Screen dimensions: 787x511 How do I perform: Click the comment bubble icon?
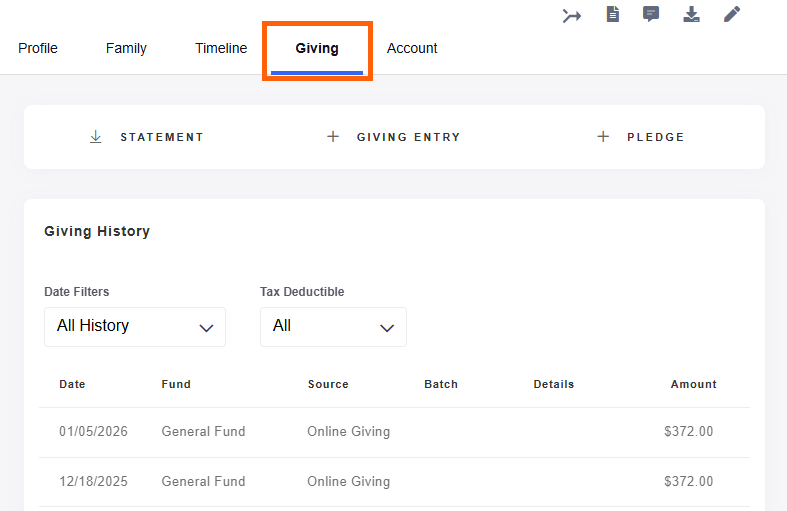point(651,14)
